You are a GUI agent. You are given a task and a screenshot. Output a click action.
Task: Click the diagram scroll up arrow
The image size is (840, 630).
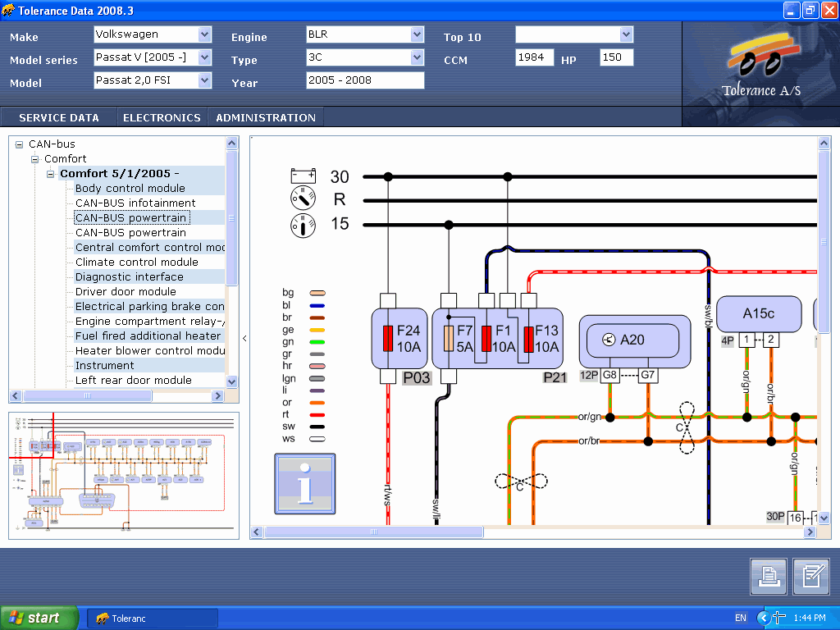(x=824, y=143)
